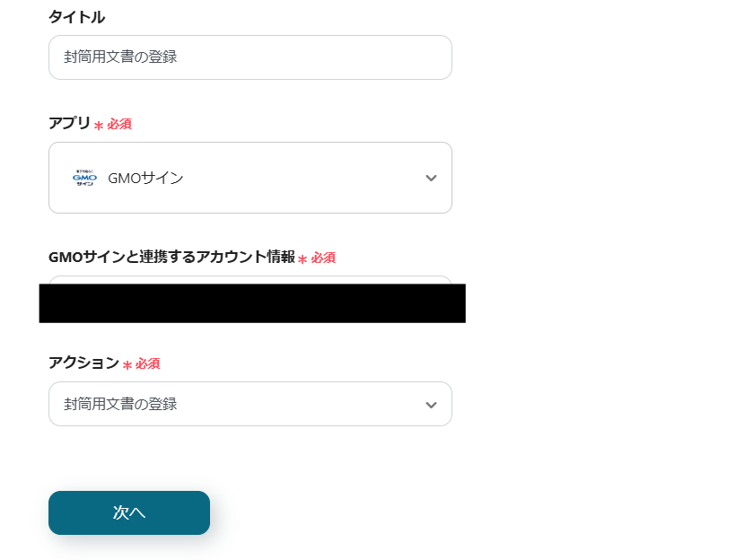
Task: Click the GMOサイン app logo icon
Action: coord(85,178)
